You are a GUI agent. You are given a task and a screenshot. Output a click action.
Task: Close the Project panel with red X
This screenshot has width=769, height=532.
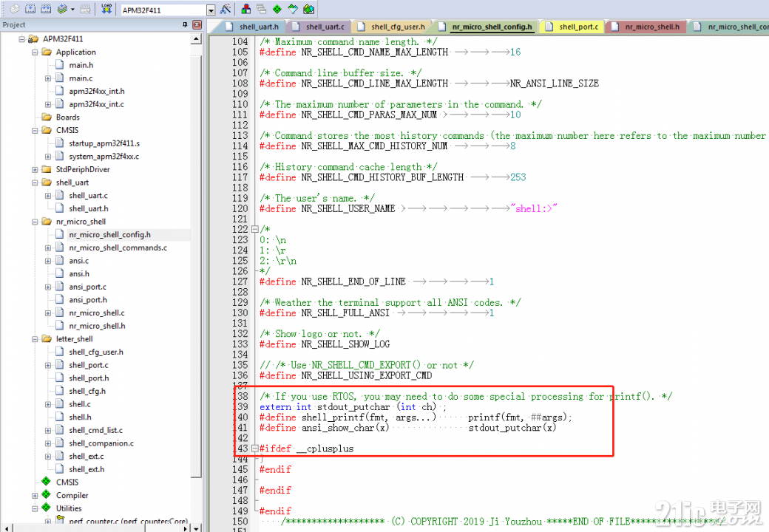coord(197,24)
